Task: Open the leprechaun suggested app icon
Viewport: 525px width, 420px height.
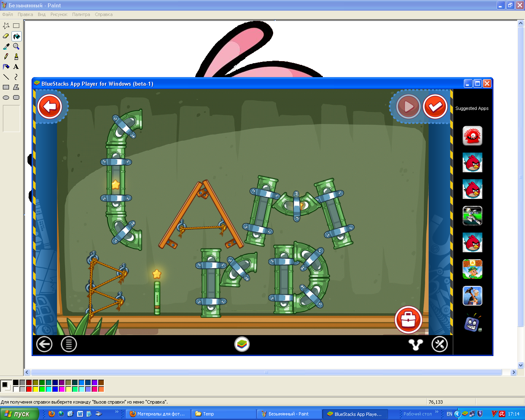Action: pyautogui.click(x=472, y=269)
